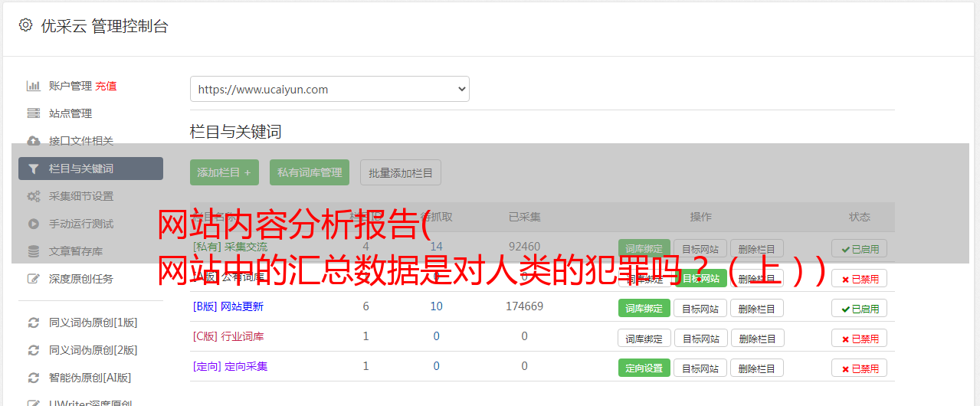
Task: Open the https://www.ucaiyun.com site dropdown
Action: point(329,89)
